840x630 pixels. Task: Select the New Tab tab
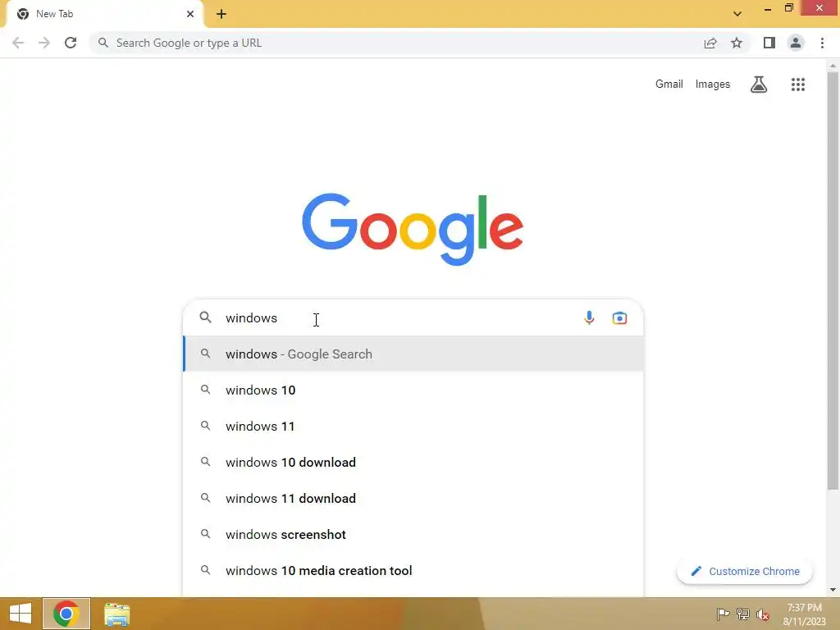point(104,14)
